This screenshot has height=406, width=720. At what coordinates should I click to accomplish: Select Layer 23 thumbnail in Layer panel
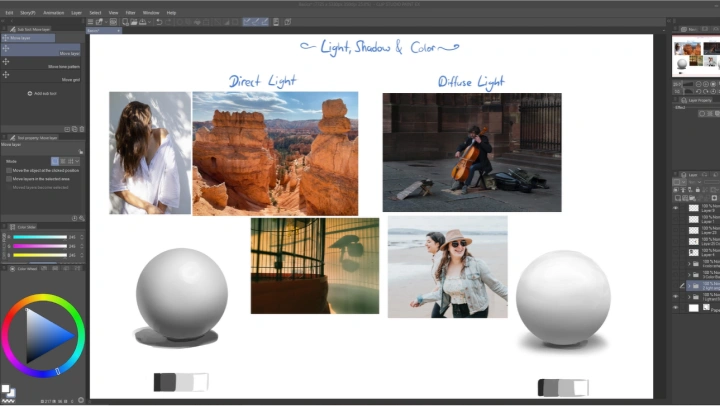tap(693, 230)
